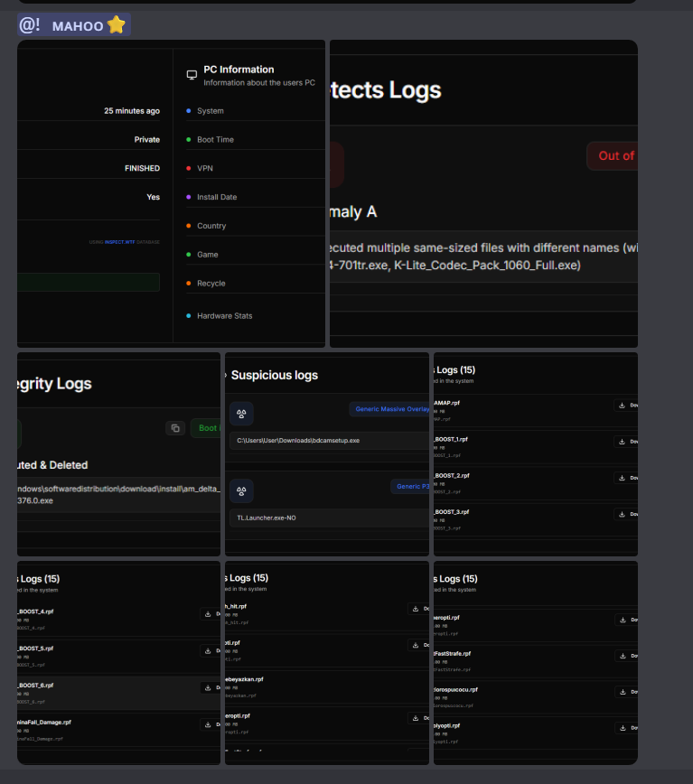
Task: Click the 376.0.exe path line
Action: click(35, 500)
